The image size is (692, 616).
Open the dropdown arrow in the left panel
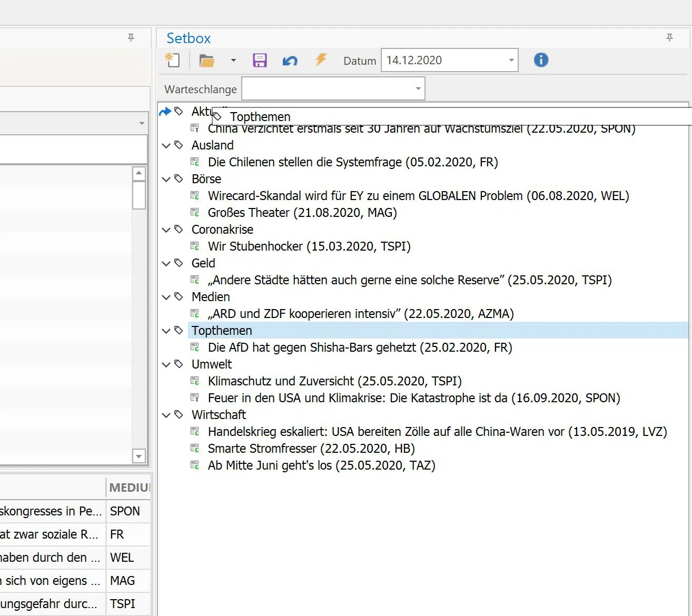[142, 123]
